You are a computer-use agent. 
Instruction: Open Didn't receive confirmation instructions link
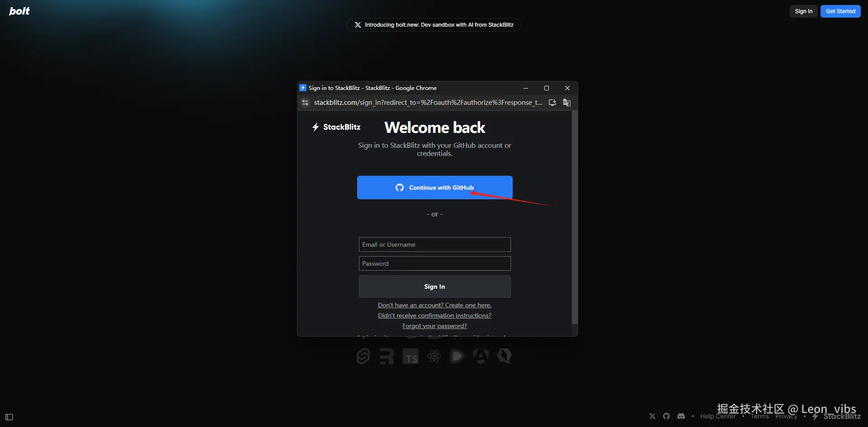click(x=434, y=315)
